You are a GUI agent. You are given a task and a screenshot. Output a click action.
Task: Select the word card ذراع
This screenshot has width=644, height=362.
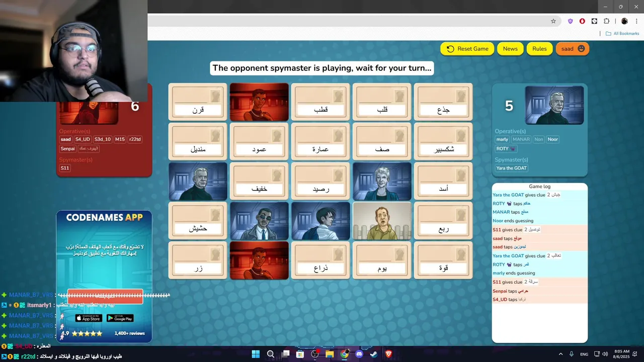pyautogui.click(x=320, y=260)
